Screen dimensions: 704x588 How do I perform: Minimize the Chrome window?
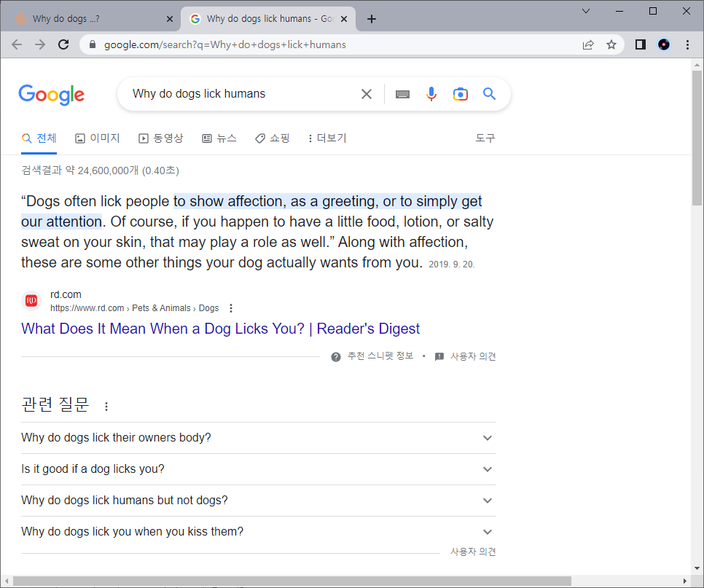click(619, 11)
